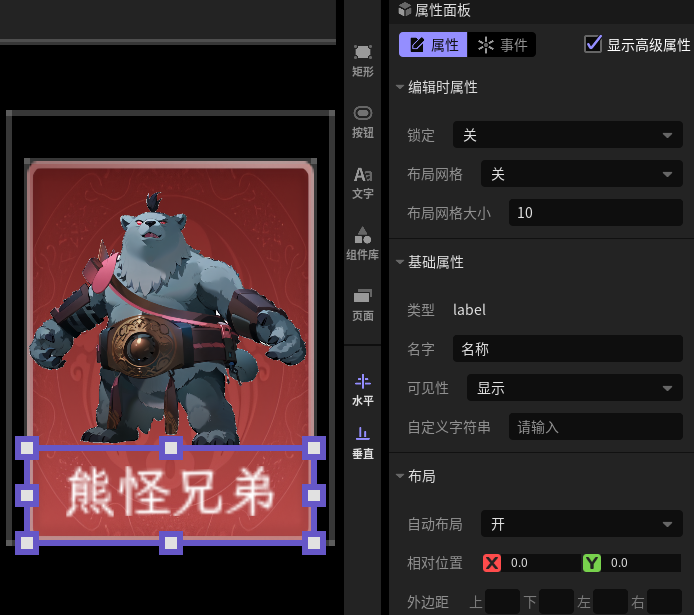Select the 文字 text tool
Image resolution: width=694 pixels, height=615 pixels.
[362, 183]
